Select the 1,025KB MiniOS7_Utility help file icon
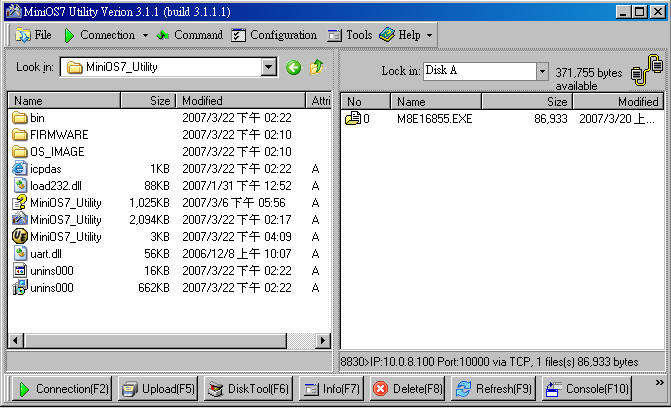 pyautogui.click(x=19, y=203)
